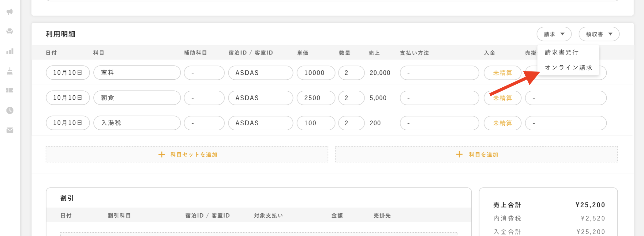The height and width of the screenshot is (236, 644).
Task: Click ASDAS room ID in 朝食 row
Action: pyautogui.click(x=261, y=98)
